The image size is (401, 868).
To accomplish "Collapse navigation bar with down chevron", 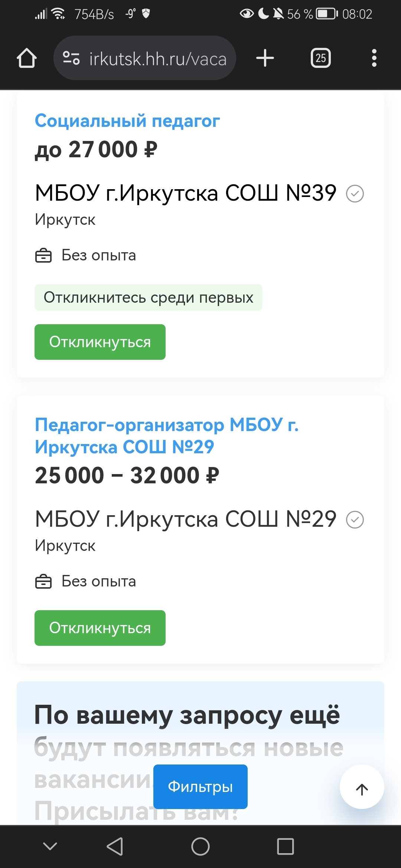I will (50, 846).
